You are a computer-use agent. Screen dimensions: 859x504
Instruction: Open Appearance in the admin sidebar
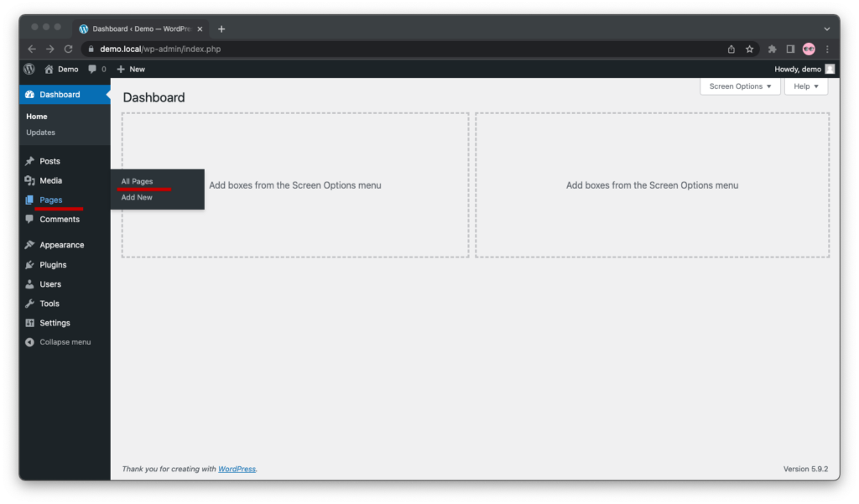tap(62, 245)
